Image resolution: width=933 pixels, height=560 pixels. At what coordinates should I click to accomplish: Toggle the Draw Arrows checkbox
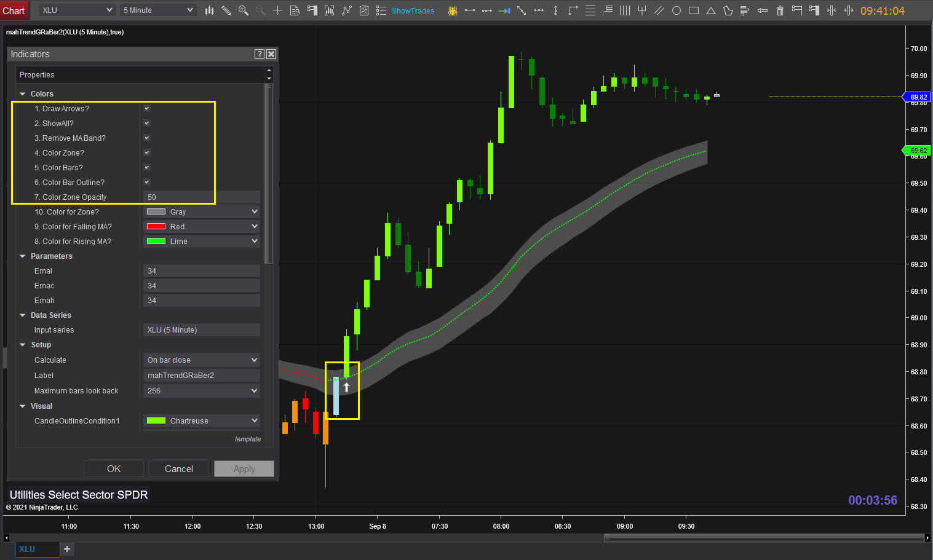coord(147,109)
